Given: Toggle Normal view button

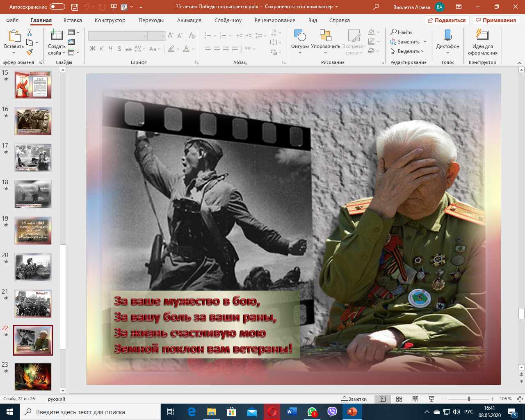Looking at the screenshot, I should (x=383, y=399).
